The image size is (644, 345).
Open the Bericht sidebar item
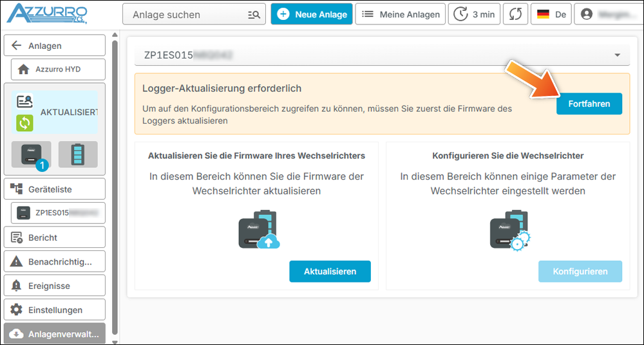pos(54,238)
